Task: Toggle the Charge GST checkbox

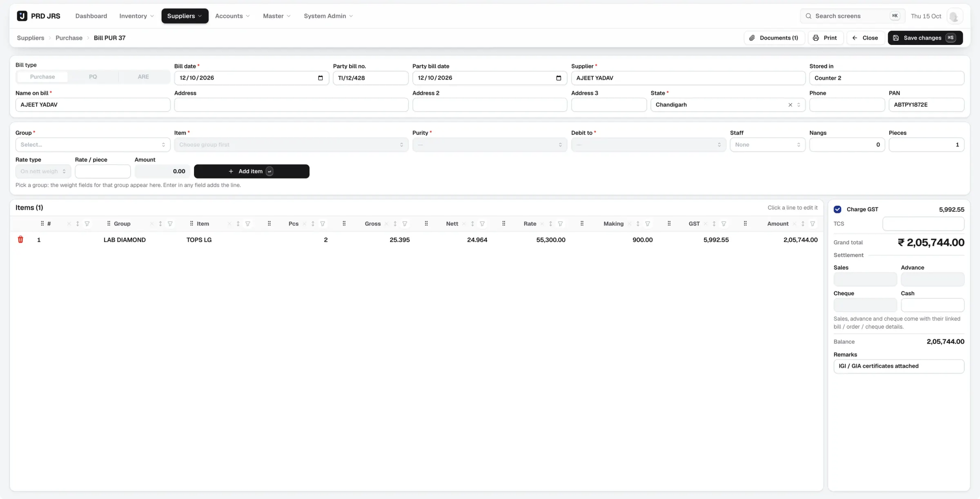Action: click(837, 209)
